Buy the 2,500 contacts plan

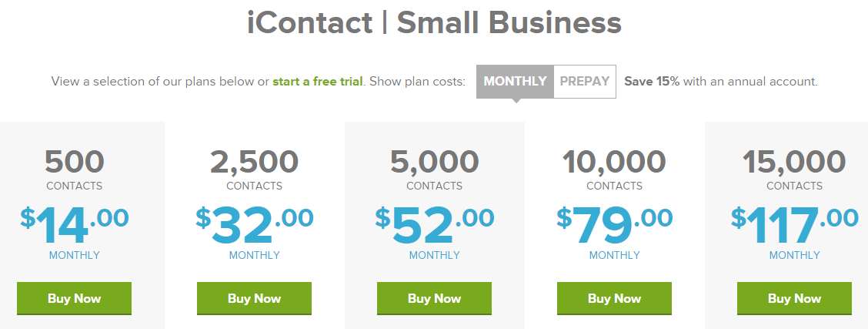pos(254,298)
